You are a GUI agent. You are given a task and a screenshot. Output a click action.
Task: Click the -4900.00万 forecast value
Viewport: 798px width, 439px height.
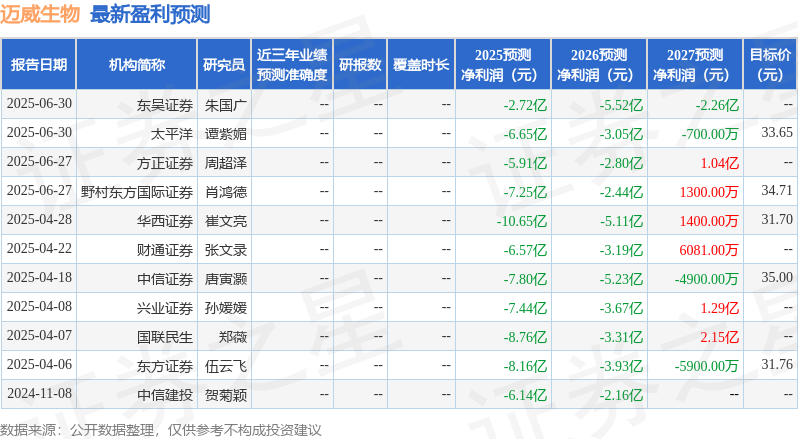(x=706, y=279)
